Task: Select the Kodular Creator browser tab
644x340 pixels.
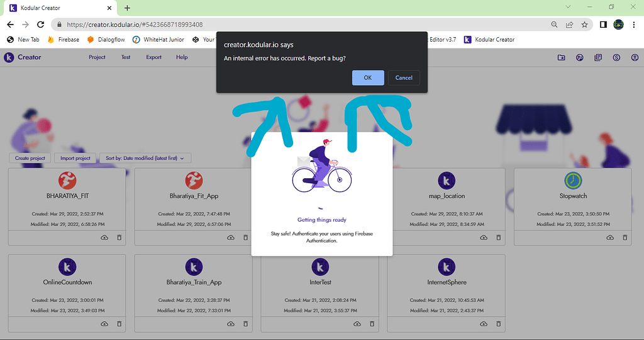Action: coord(60,8)
